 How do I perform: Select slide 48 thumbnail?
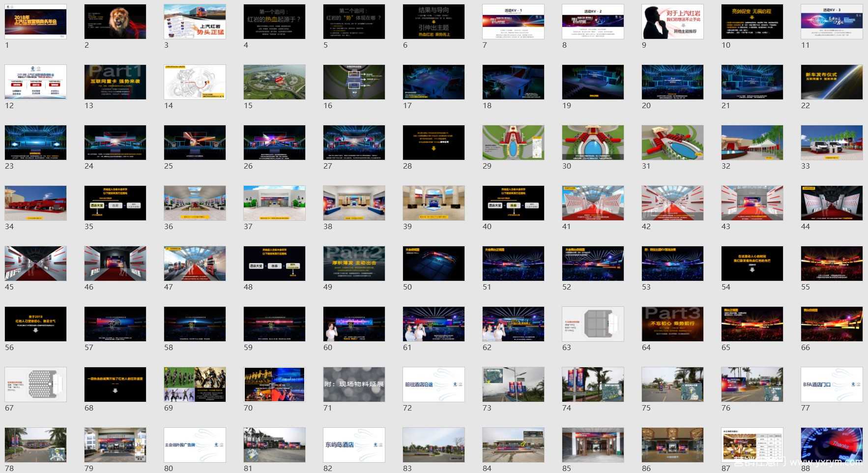274,264
